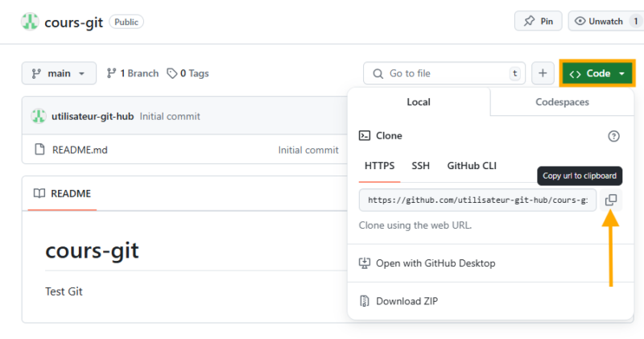Choose Open with GitHub Desktop
The width and height of the screenshot is (644, 339).
coord(435,263)
